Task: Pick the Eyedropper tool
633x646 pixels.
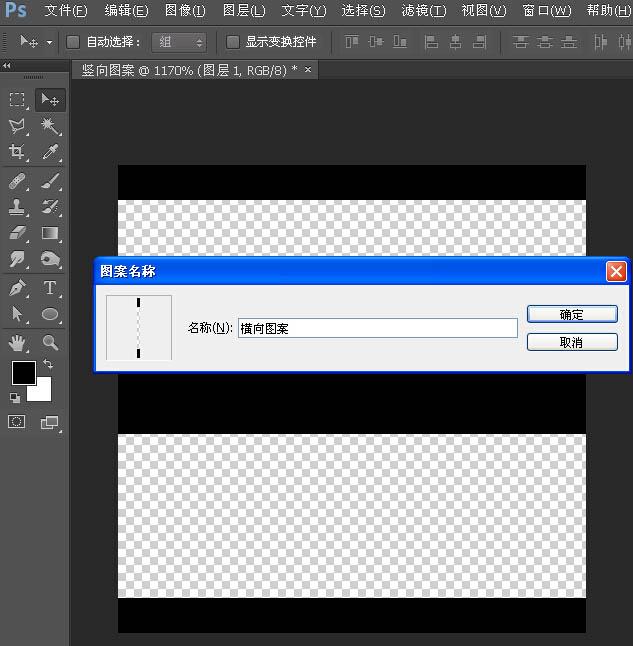Action: point(50,153)
